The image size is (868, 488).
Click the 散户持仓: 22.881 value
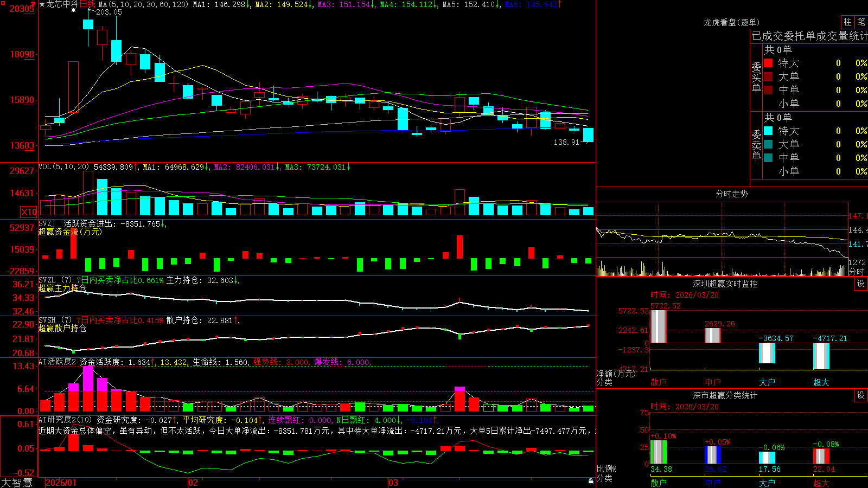[200, 320]
